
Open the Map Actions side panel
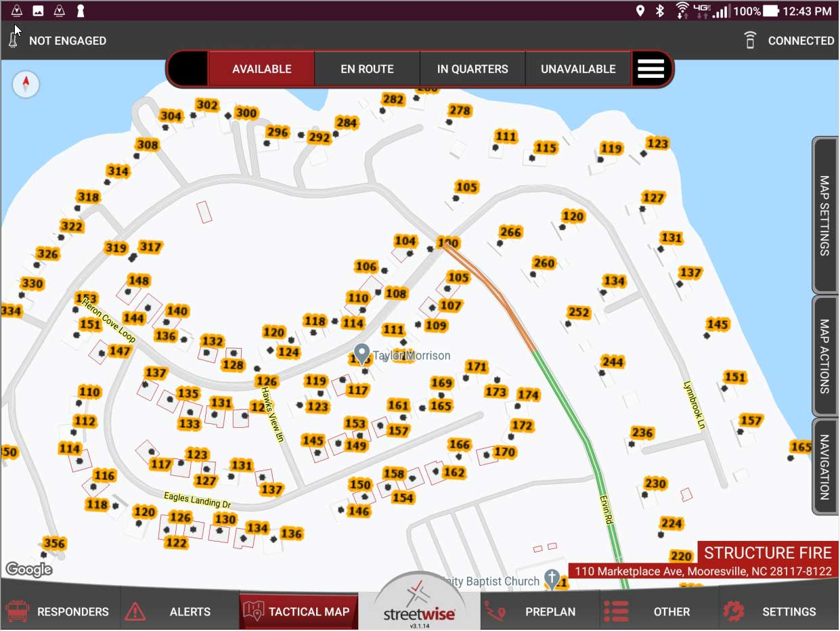pos(824,357)
